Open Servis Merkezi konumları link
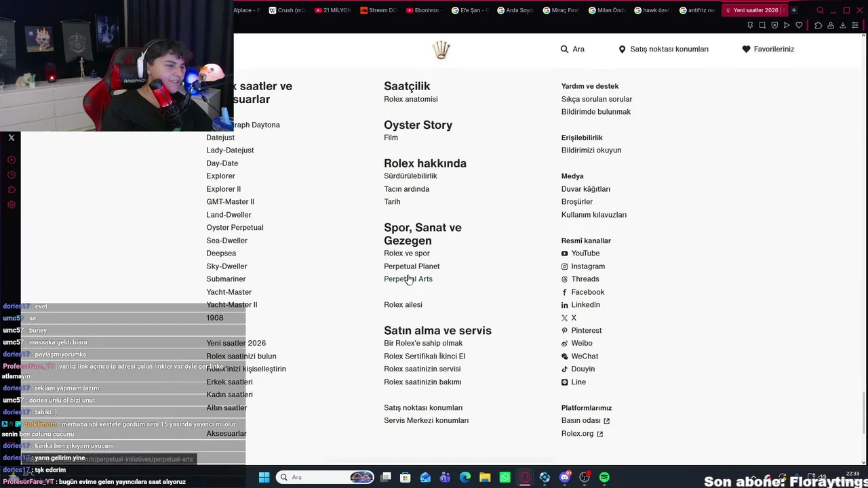 tap(426, 421)
